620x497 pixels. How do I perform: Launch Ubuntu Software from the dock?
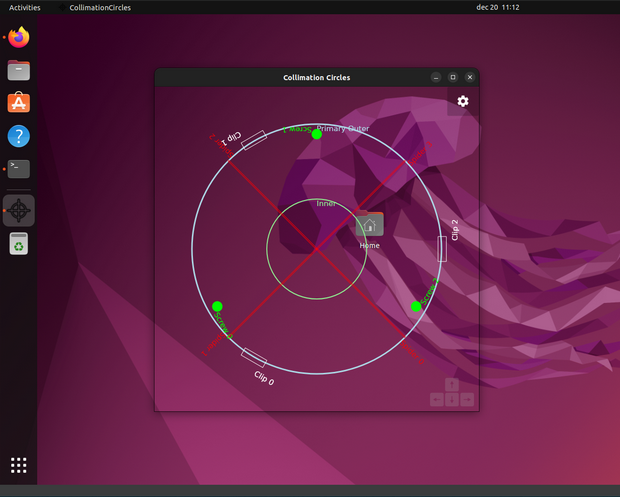[19, 103]
